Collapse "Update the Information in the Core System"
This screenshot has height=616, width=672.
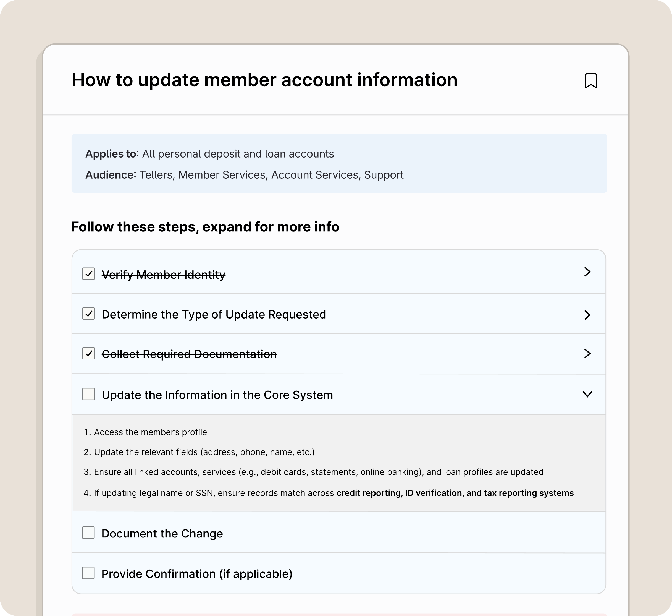pos(588,395)
